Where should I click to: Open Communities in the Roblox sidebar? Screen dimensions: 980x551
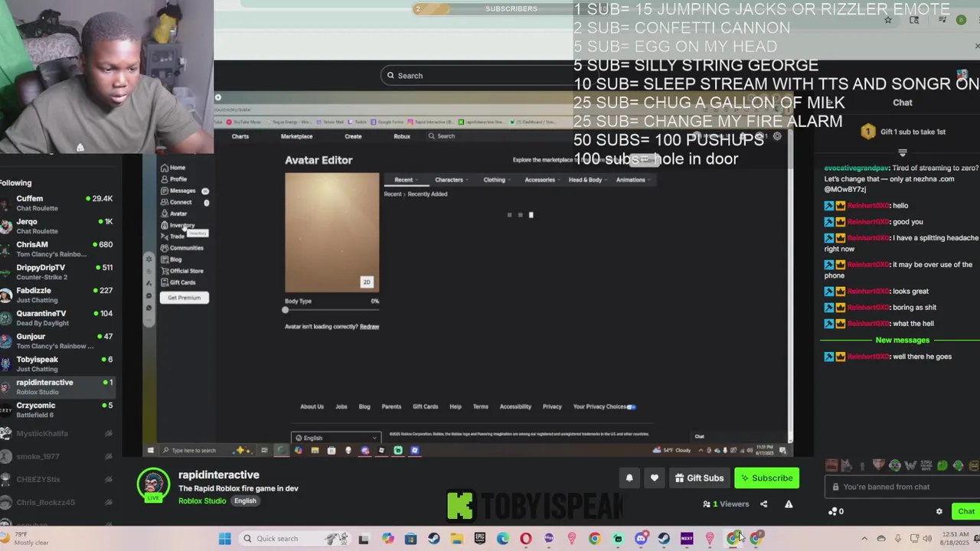click(x=181, y=248)
